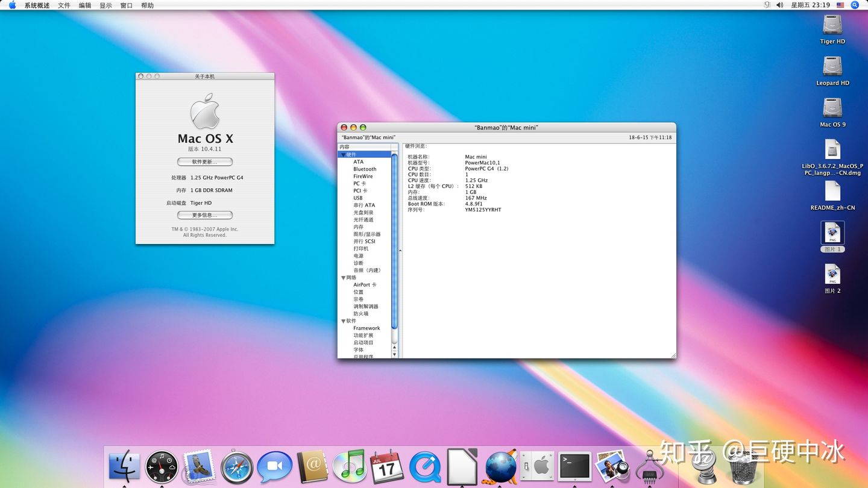
Task: Open Safari from the Dock
Action: point(237,468)
